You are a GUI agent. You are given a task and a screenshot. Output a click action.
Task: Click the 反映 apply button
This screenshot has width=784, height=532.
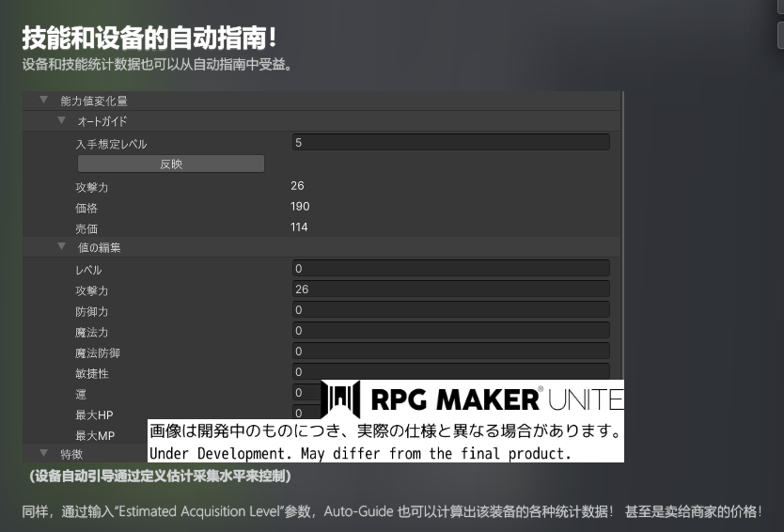tap(171, 164)
